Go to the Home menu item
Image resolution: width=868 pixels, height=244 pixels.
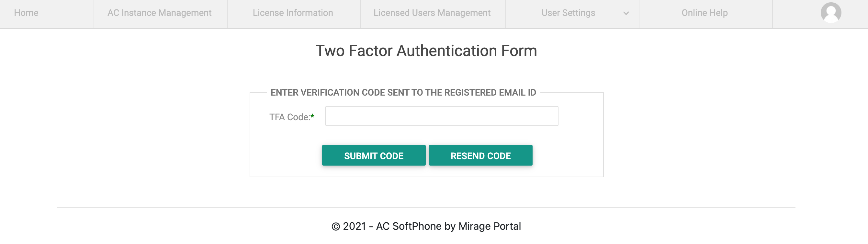click(x=26, y=13)
